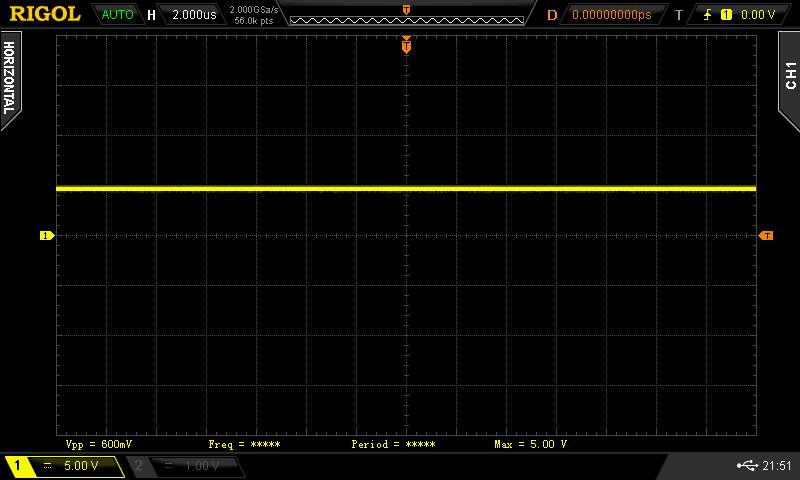This screenshot has width=800, height=480.
Task: Toggle channel 1 label showing 5.00 V
Action: (62, 466)
